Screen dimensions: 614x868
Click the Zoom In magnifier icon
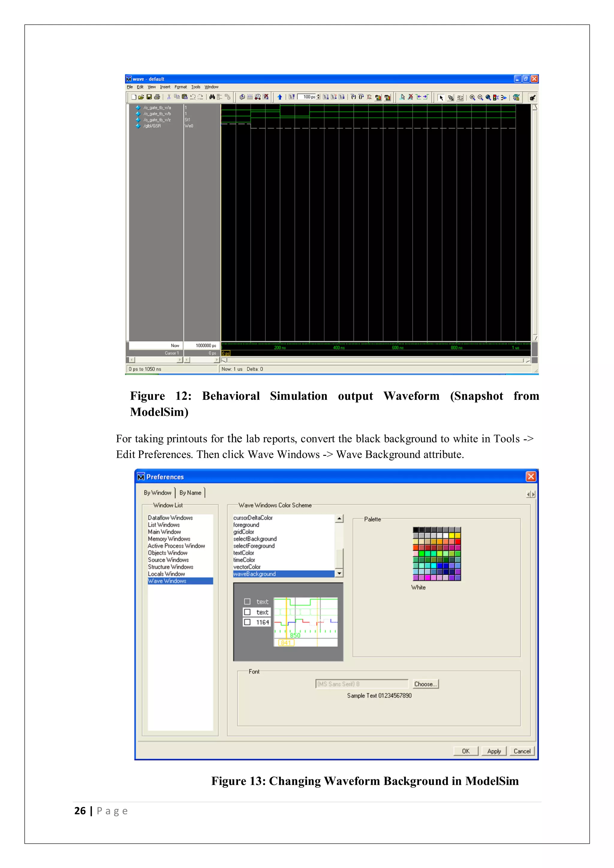tap(472, 97)
